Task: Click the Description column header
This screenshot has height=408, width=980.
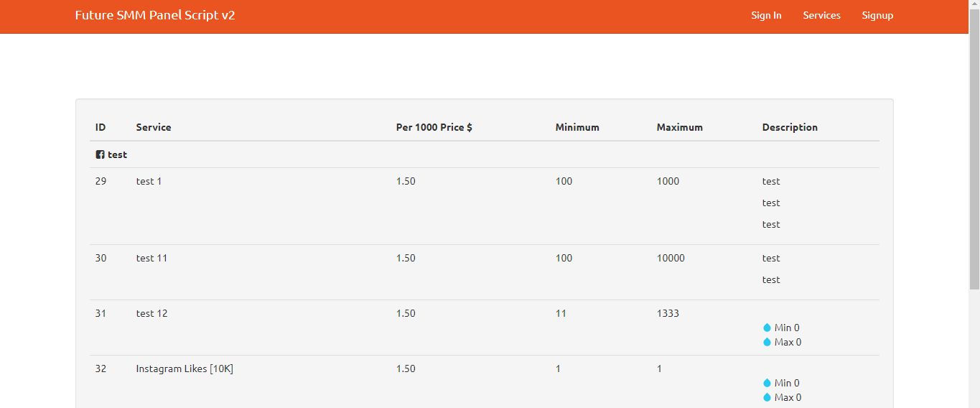Action: (x=790, y=127)
